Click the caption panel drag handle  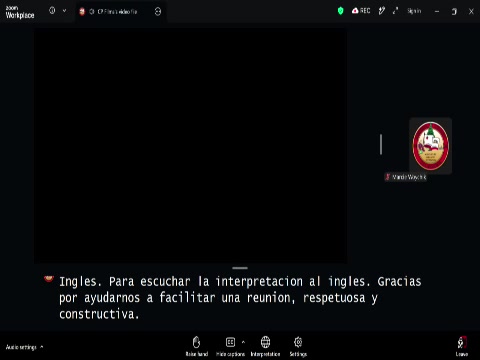[240, 268]
